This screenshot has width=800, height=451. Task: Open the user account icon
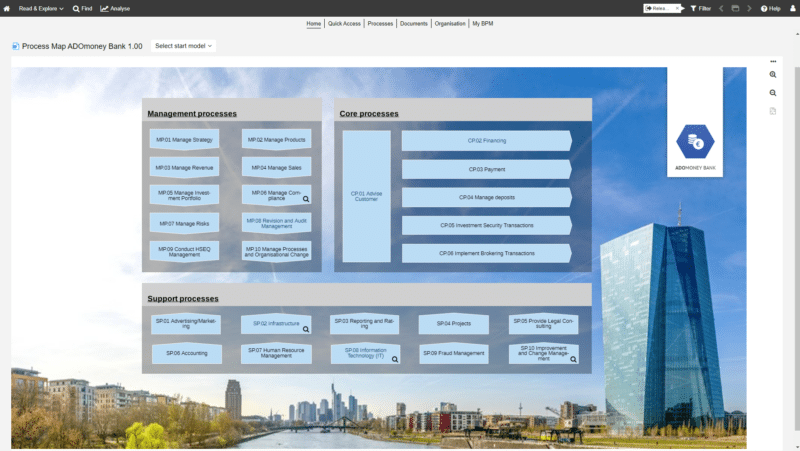792,8
